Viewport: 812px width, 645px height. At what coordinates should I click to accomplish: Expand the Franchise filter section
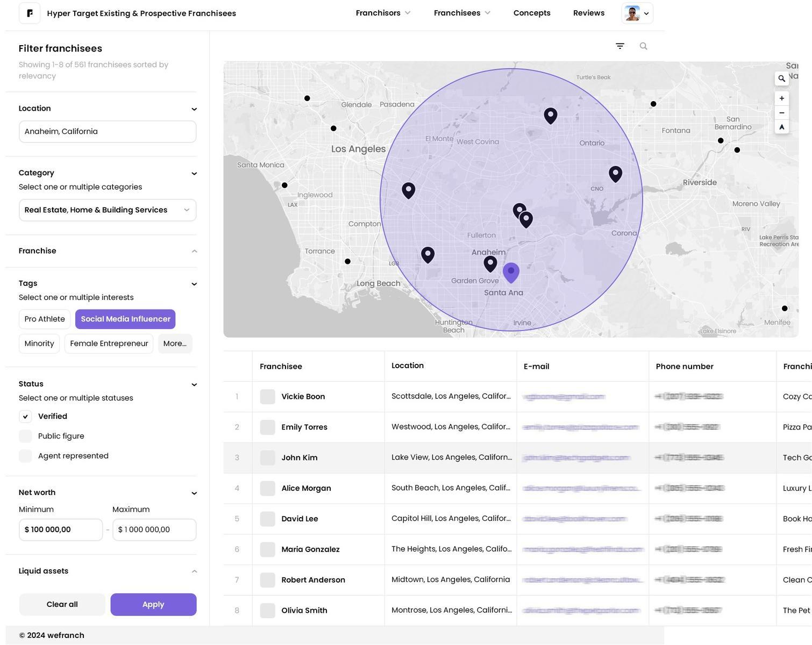click(x=194, y=252)
